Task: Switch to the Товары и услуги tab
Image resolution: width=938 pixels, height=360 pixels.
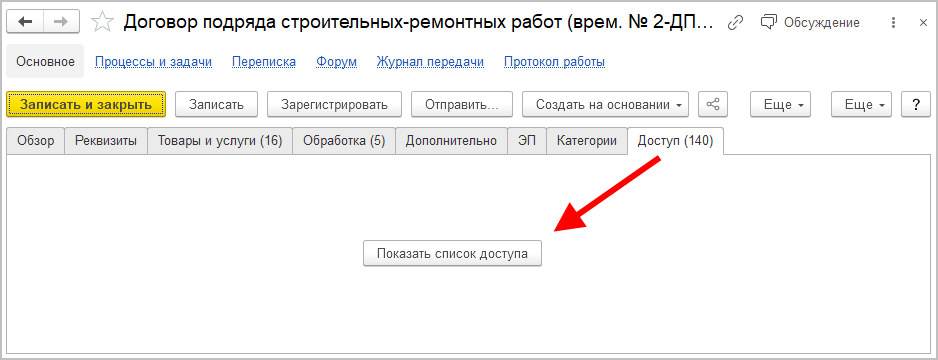Action: pos(220,141)
